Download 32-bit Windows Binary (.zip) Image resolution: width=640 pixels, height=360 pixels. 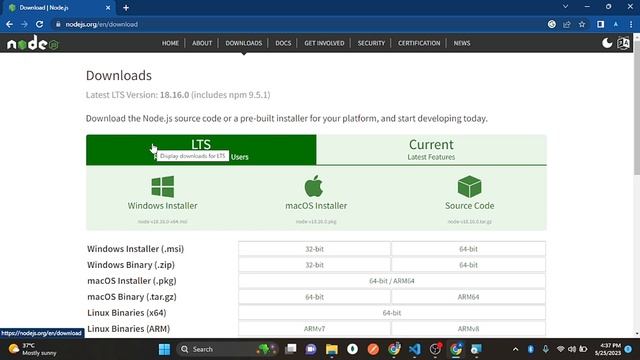314,265
